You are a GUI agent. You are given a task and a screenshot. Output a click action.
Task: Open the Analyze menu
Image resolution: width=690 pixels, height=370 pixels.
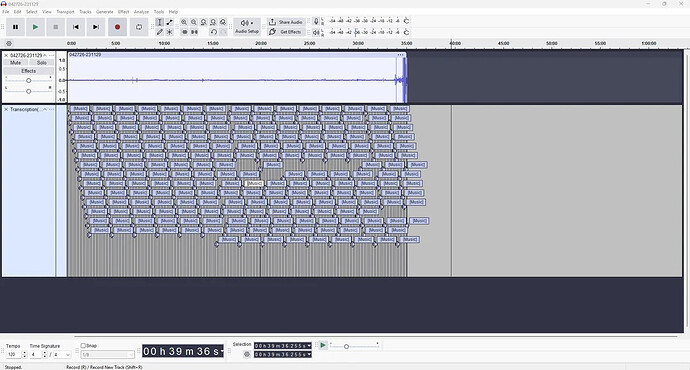[x=141, y=12]
